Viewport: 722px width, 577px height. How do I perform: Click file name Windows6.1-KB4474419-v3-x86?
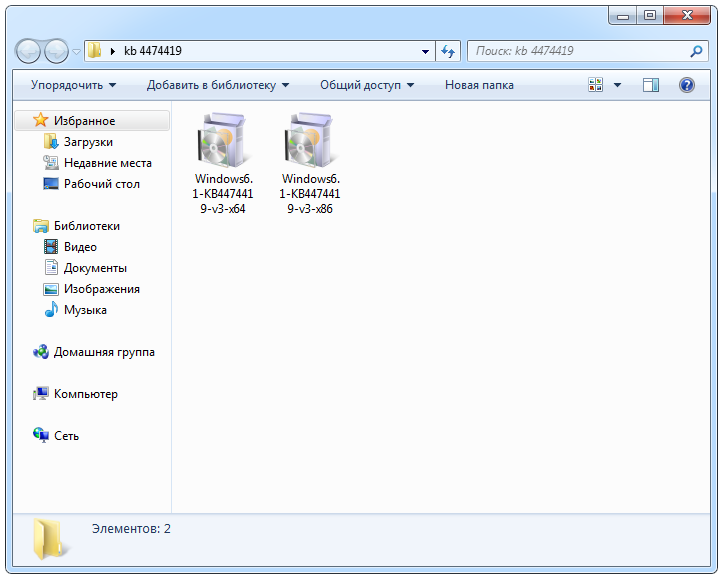click(310, 193)
